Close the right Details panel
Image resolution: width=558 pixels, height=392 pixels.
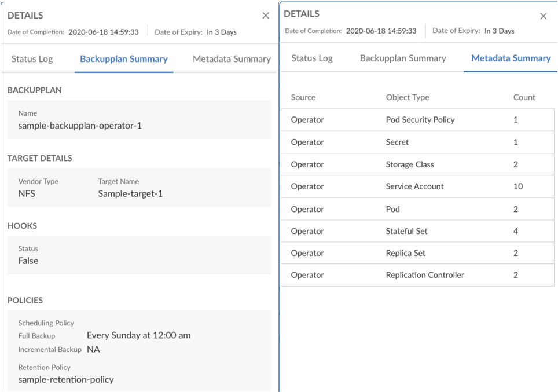(x=544, y=16)
